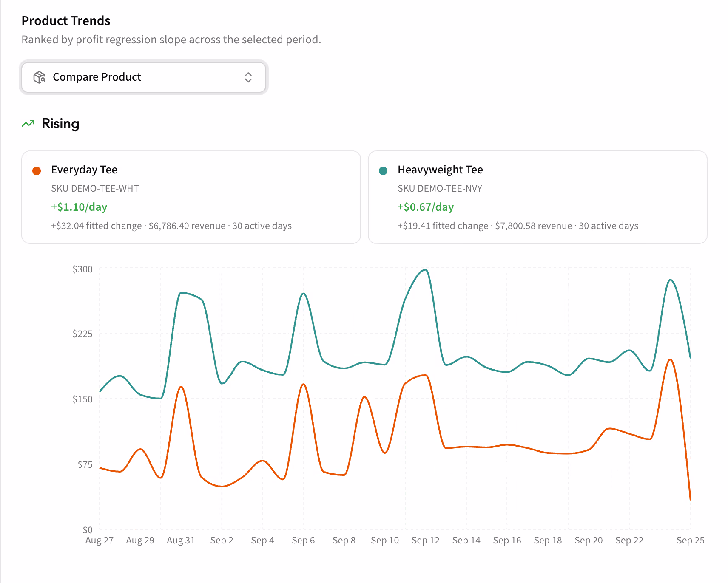Screen dimensions: 728x583
Task: Click the Aug 29 x-axis label
Action: point(140,541)
